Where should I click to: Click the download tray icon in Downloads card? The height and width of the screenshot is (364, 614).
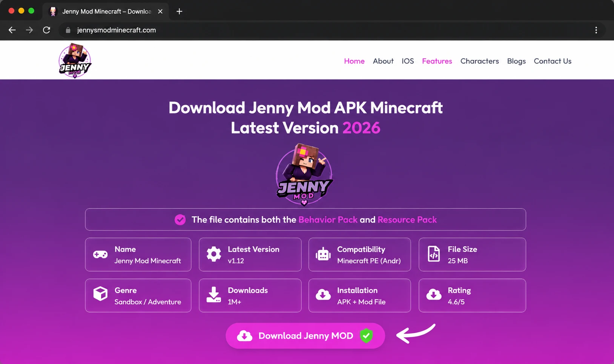pyautogui.click(x=214, y=295)
